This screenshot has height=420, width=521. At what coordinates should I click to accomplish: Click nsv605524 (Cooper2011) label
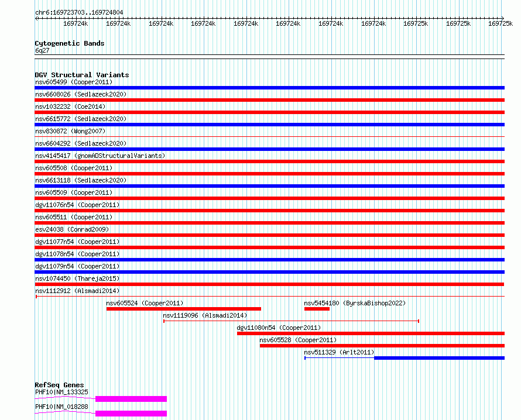point(145,303)
